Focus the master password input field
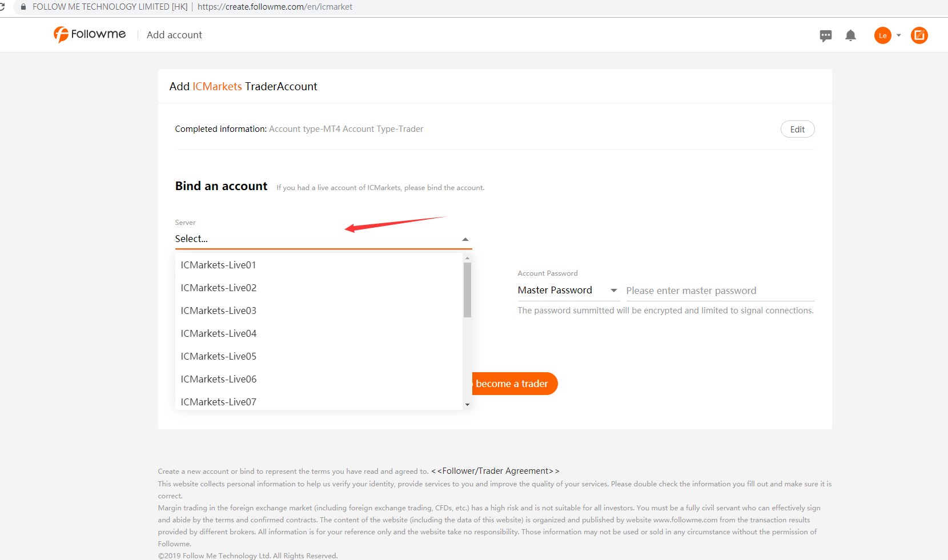This screenshot has width=948, height=560. coord(720,291)
